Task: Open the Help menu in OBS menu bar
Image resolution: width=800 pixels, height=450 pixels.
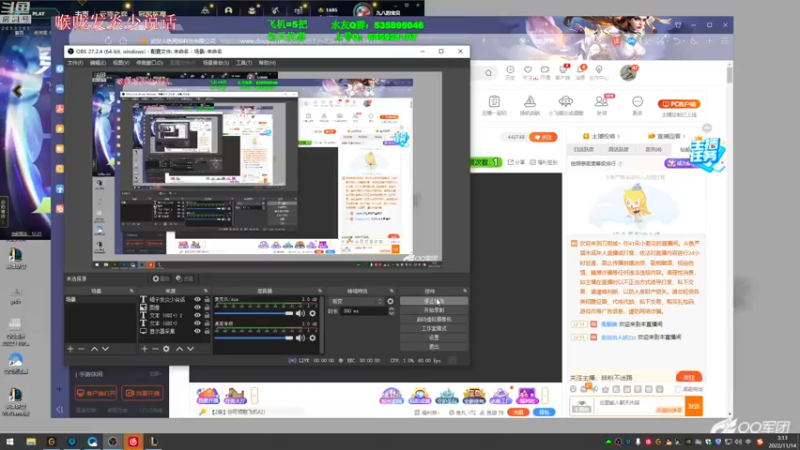Action: pyautogui.click(x=267, y=63)
